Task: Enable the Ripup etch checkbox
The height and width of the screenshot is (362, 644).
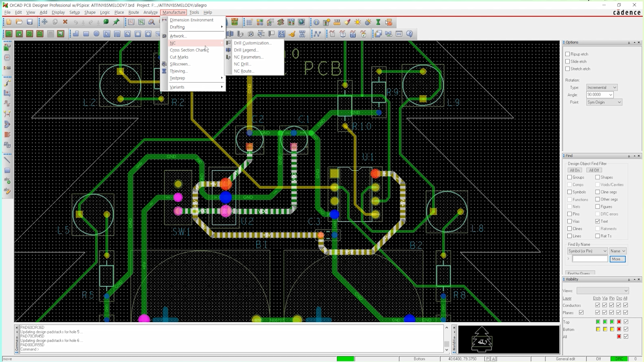Action: coord(568,54)
